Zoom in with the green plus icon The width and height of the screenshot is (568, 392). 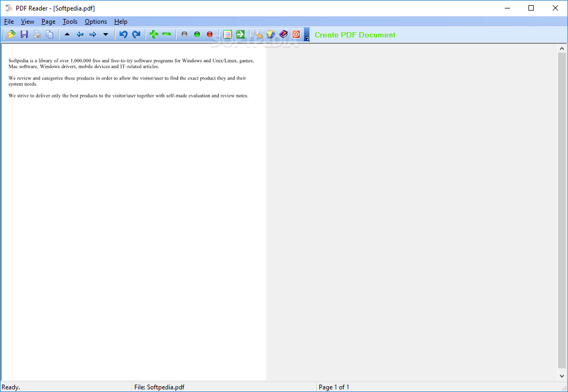[154, 34]
